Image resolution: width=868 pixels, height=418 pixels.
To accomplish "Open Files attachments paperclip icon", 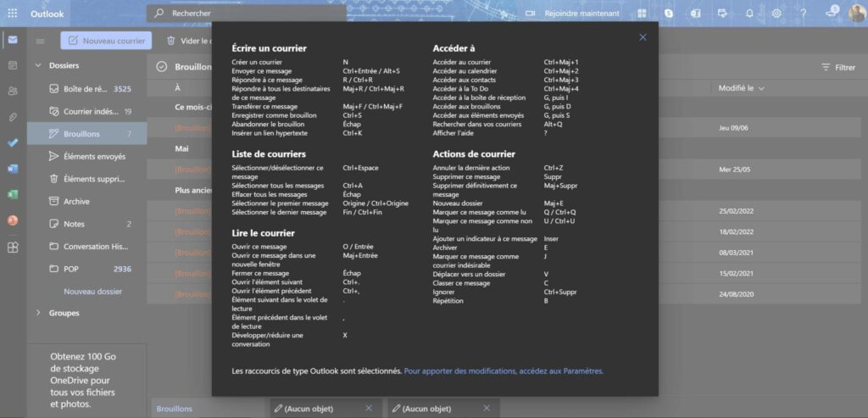I will click(x=13, y=117).
